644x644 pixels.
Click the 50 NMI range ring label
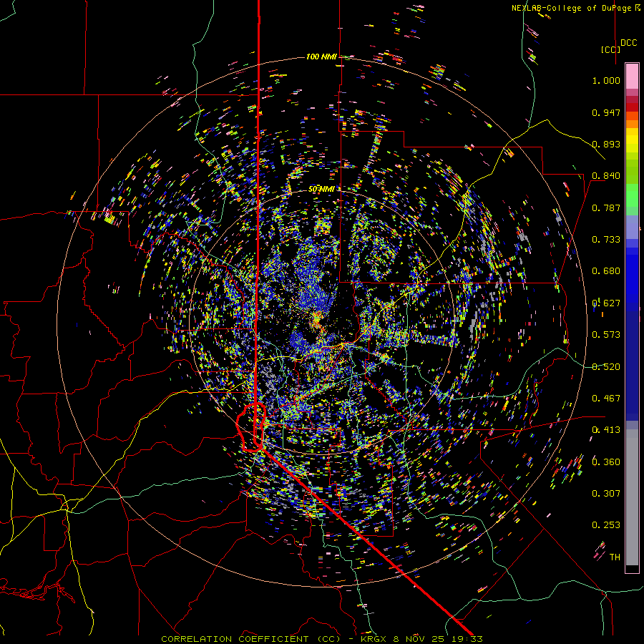click(321, 189)
